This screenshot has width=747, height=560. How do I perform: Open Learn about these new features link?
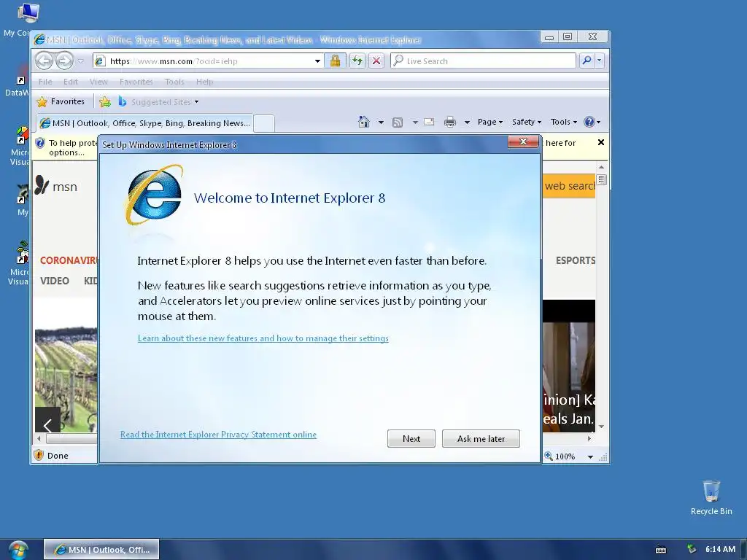click(263, 338)
